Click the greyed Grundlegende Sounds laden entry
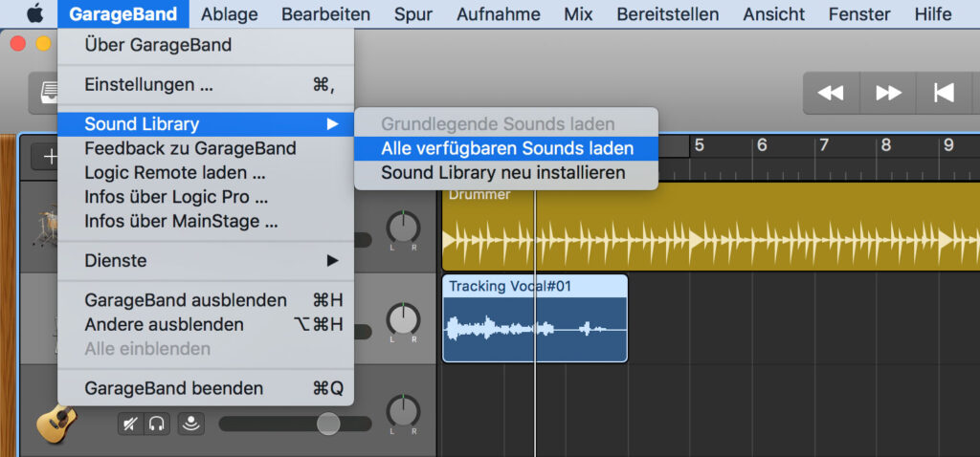This screenshot has height=457, width=980. (x=506, y=124)
